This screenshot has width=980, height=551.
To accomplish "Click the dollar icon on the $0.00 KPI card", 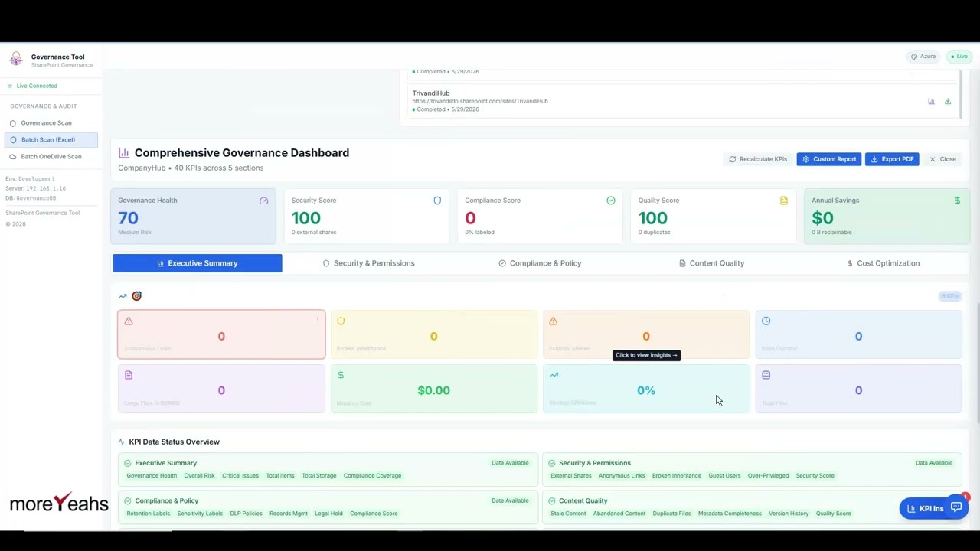I will coord(341,375).
